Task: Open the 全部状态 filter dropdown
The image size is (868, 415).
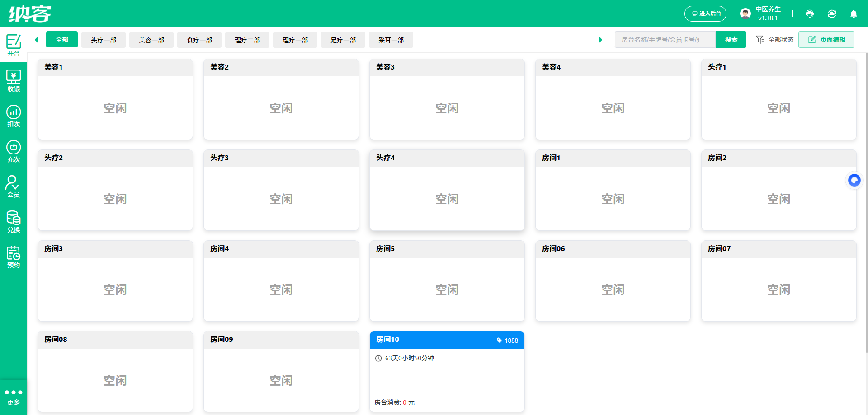Action: 775,40
